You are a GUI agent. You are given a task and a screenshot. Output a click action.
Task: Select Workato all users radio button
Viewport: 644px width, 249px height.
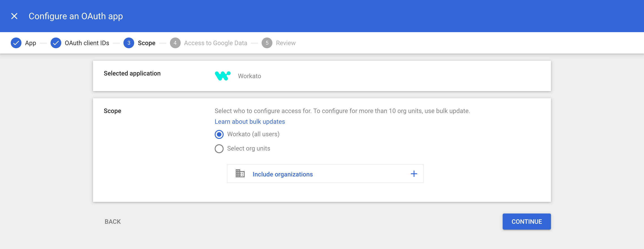click(219, 134)
